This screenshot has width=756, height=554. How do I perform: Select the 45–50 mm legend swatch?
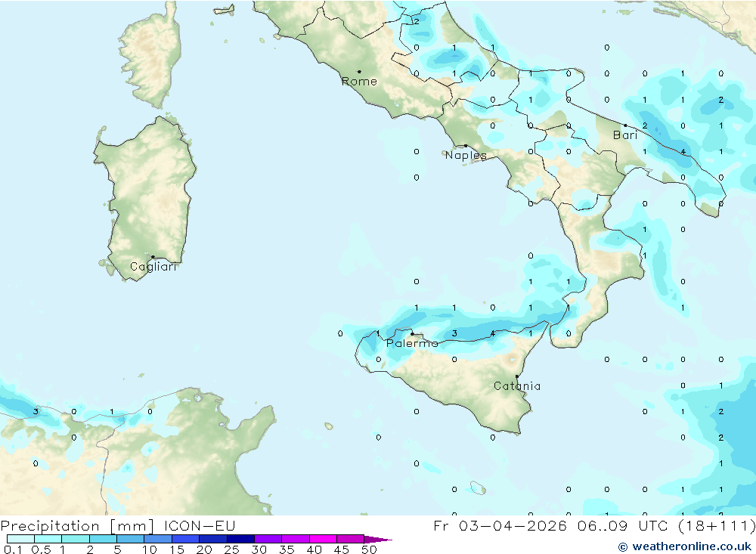[351, 539]
